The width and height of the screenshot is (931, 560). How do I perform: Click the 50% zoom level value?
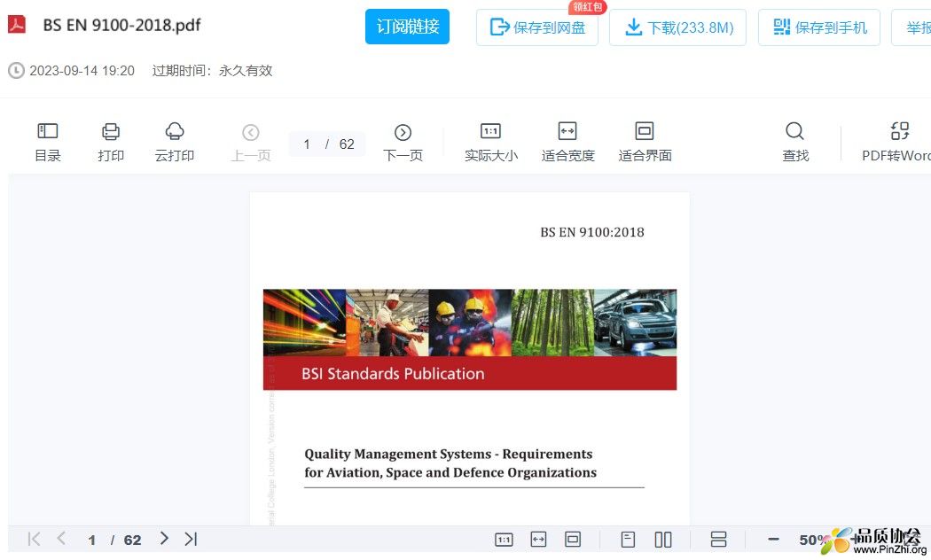(x=815, y=540)
